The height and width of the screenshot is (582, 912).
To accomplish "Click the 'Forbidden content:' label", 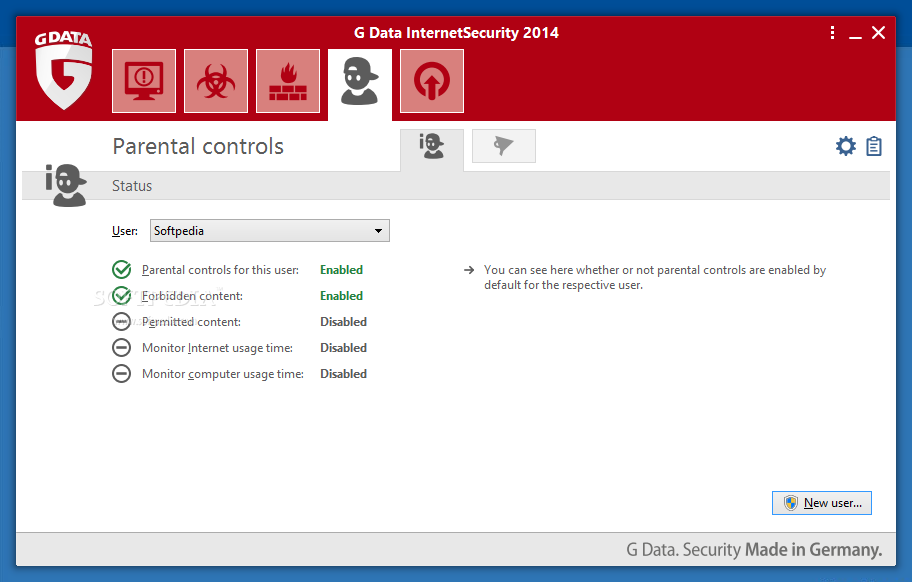I will (x=193, y=296).
